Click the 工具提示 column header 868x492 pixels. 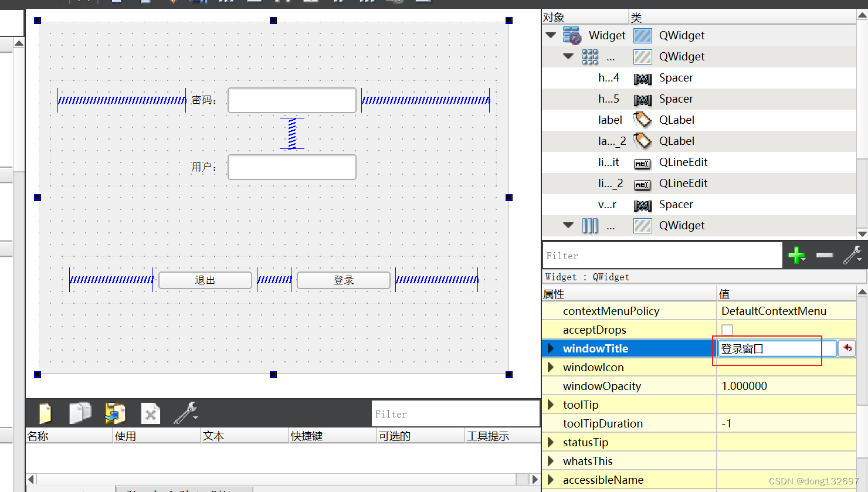coord(503,436)
